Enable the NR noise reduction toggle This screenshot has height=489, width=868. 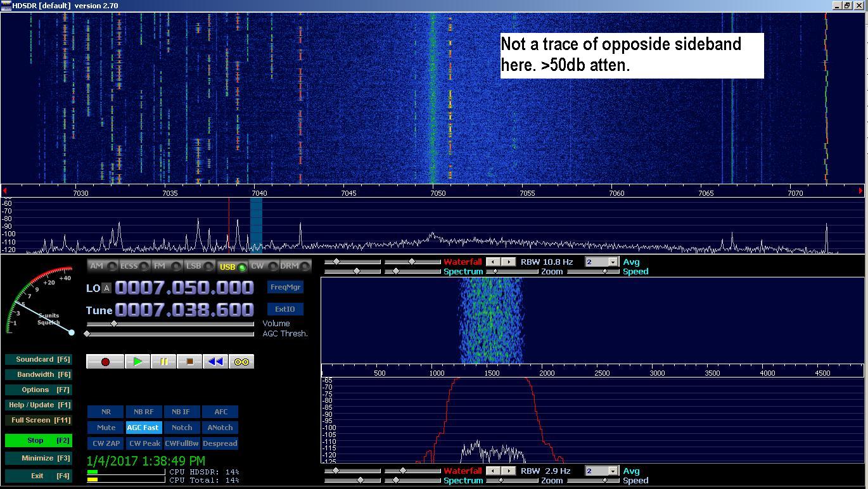point(106,412)
